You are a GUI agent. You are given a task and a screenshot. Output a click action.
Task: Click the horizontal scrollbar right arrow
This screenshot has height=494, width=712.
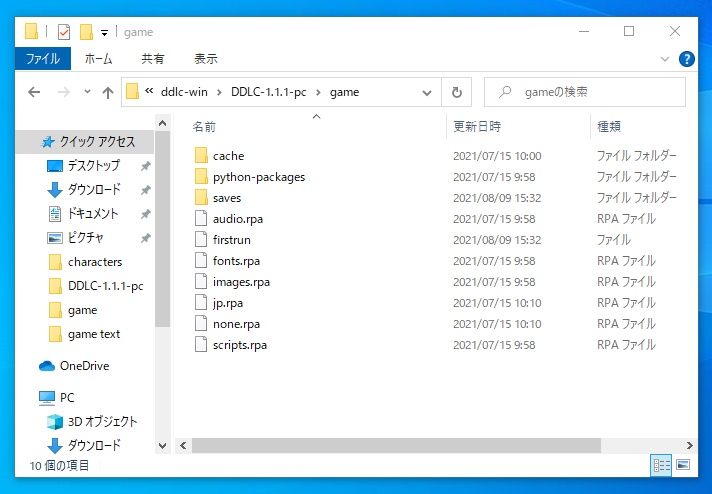pos(690,445)
